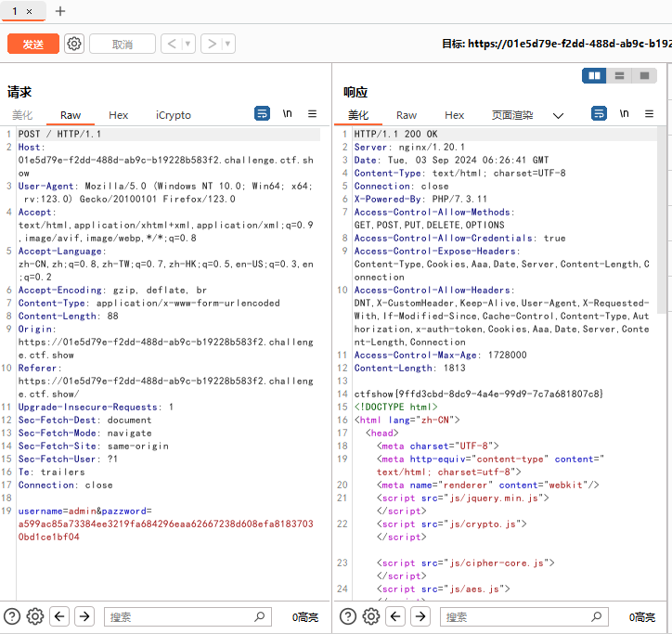Switch request view to Hex tab
The image size is (672, 634).
coord(118,115)
